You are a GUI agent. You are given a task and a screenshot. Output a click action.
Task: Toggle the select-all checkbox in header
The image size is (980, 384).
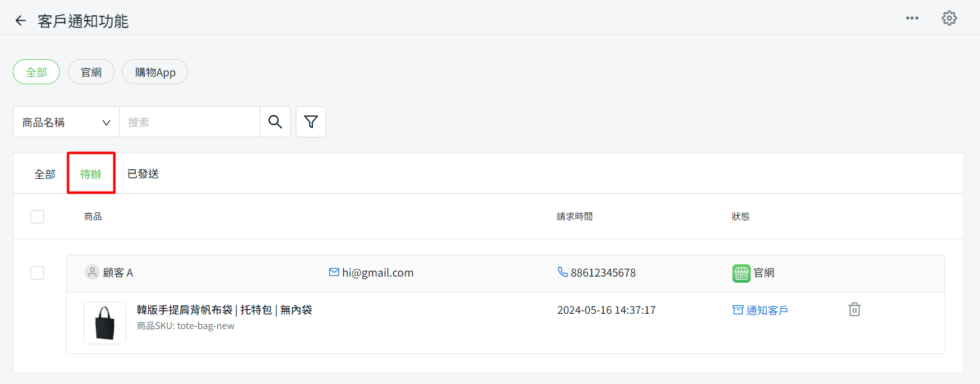pyautogui.click(x=37, y=217)
